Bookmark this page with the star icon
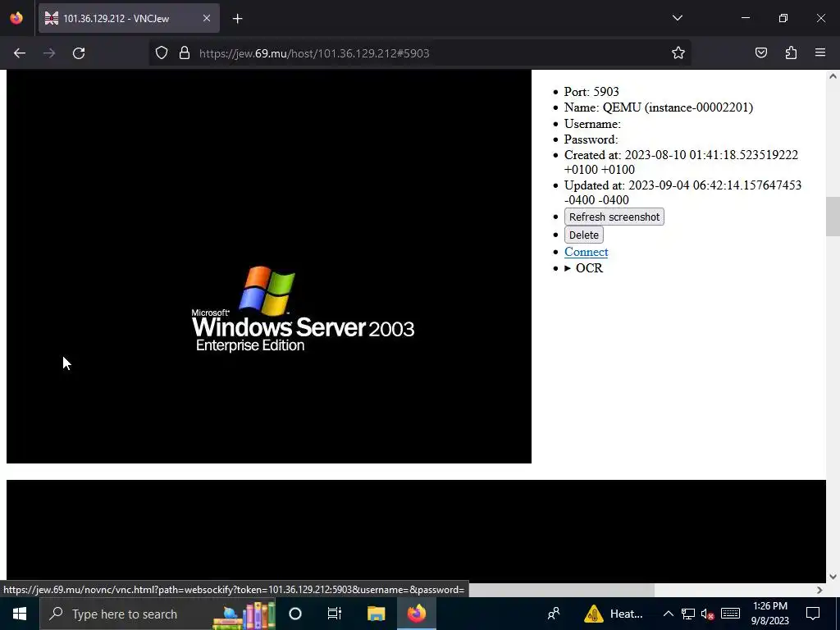The height and width of the screenshot is (630, 840). [678, 53]
